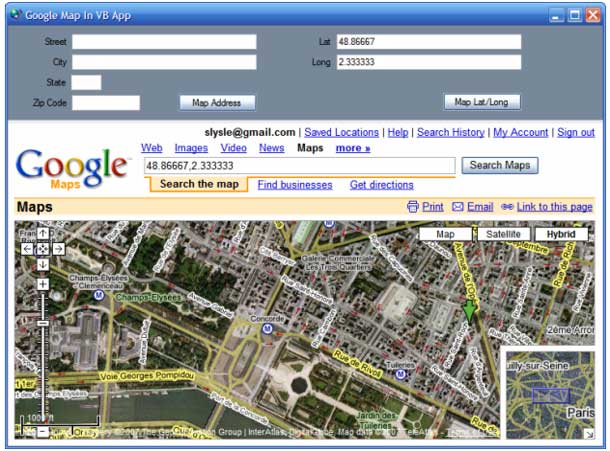
Task: Click the Jardin des Tuileries label
Action: pos(375,421)
